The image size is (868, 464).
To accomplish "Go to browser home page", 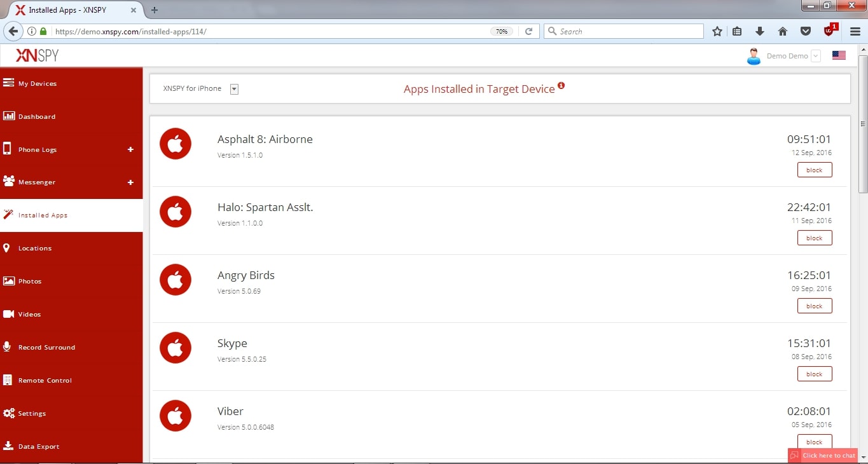I will pyautogui.click(x=783, y=31).
